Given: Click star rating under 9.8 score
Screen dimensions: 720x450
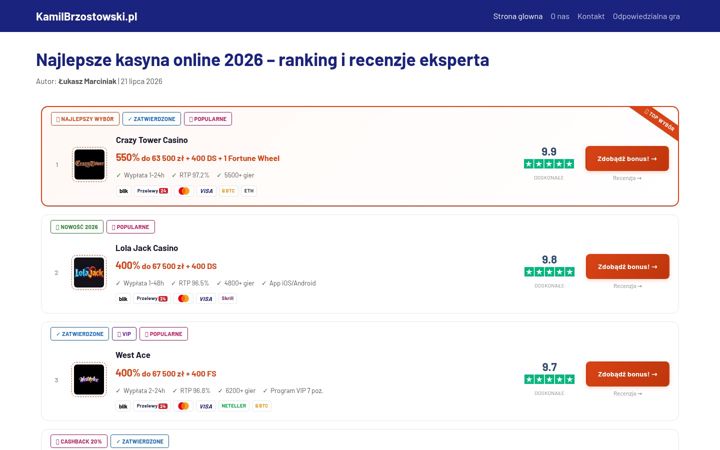Looking at the screenshot, I should pyautogui.click(x=549, y=271).
